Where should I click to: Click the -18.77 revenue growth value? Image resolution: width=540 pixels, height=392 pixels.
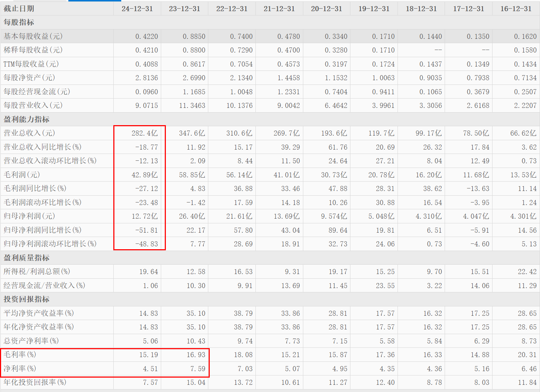(147, 147)
